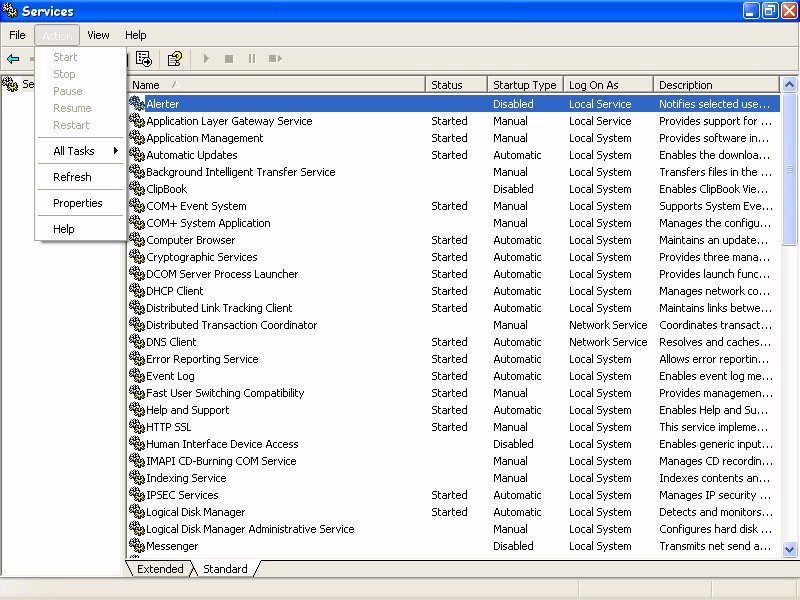Image resolution: width=800 pixels, height=600 pixels.
Task: Click the gear icon beside IPSEC Services
Action: (x=137, y=495)
